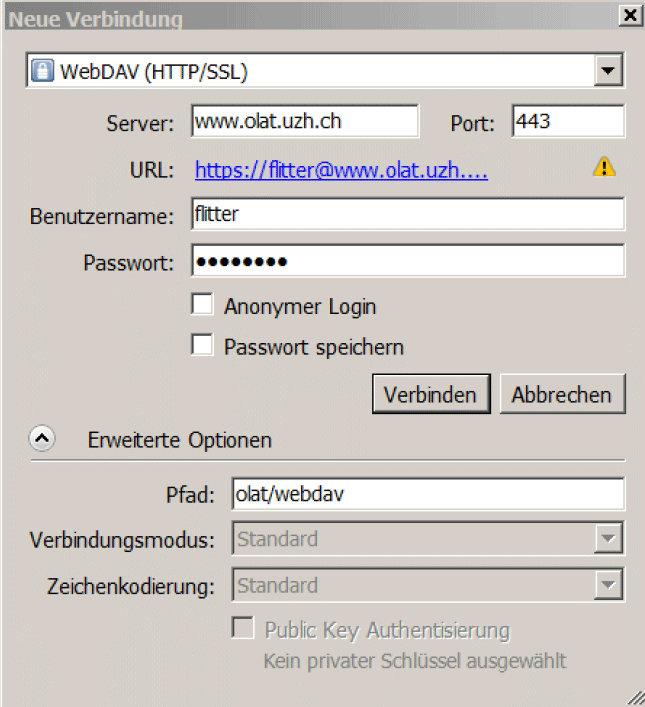This screenshot has height=707, width=645.
Task: Click the Port field showing 443
Action: click(x=567, y=122)
